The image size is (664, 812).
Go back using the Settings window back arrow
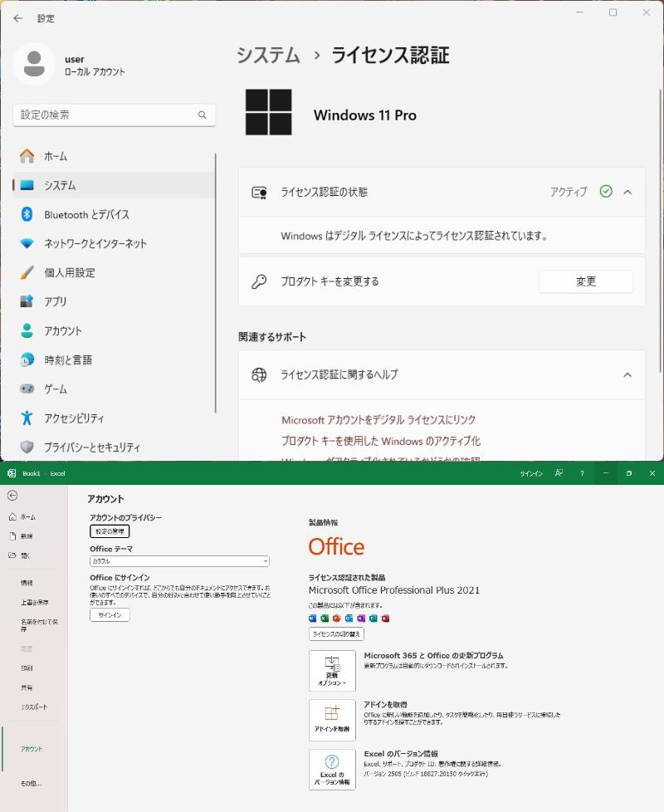18,18
